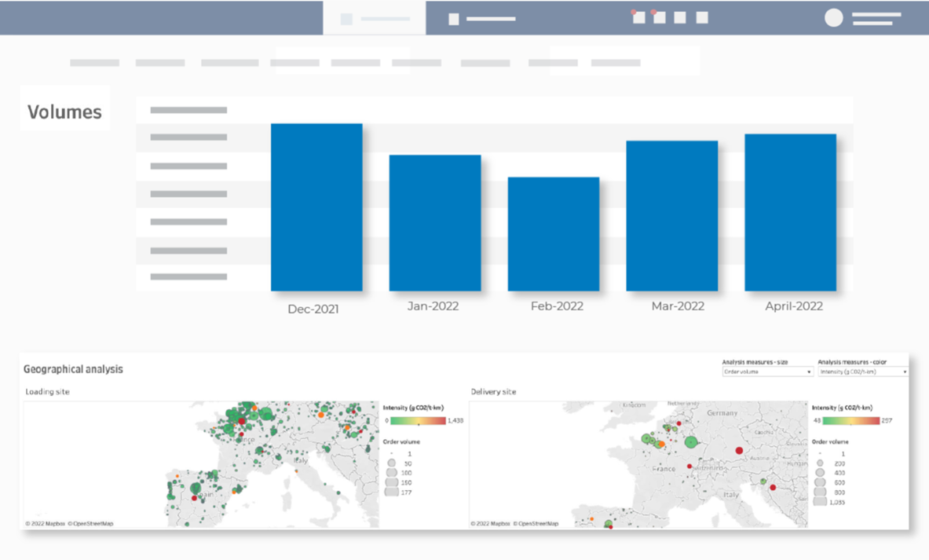
Task: Open the Analysis measures - size dropdown
Action: 767,372
